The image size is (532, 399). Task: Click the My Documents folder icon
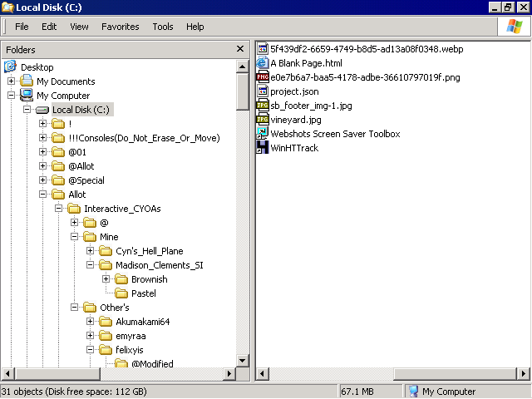point(27,81)
